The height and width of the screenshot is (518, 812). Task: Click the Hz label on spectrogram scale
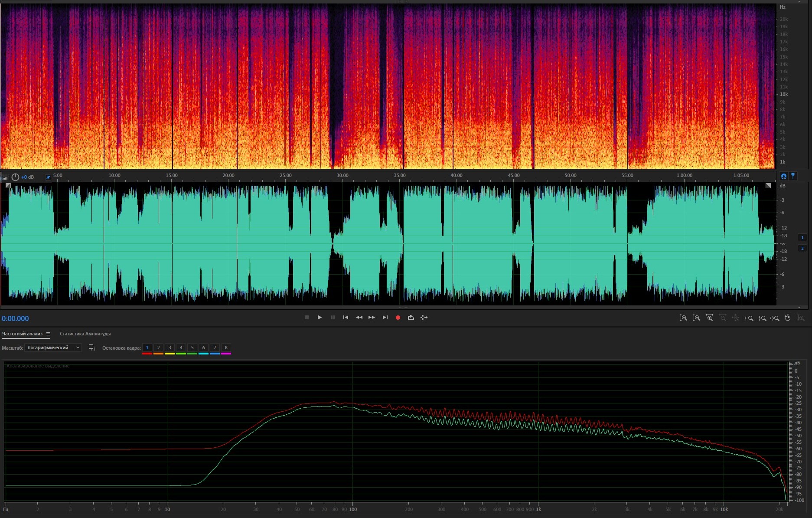point(783,7)
